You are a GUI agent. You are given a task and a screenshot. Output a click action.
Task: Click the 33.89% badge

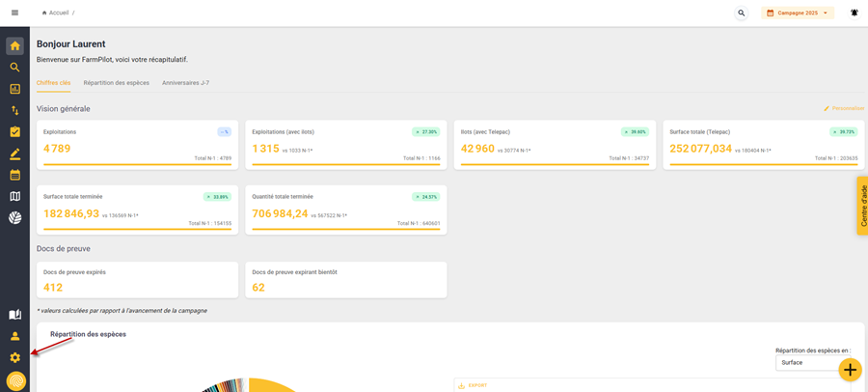pyautogui.click(x=217, y=197)
